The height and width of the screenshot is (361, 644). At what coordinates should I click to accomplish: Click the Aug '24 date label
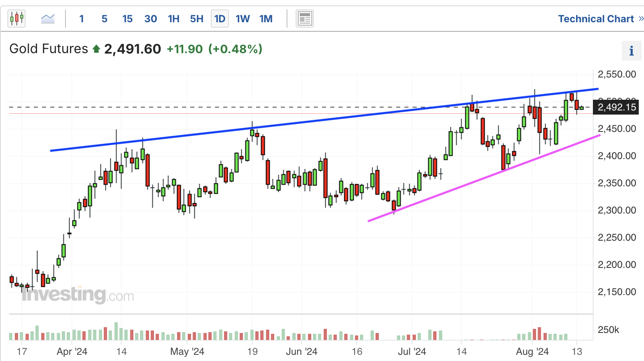532,352
